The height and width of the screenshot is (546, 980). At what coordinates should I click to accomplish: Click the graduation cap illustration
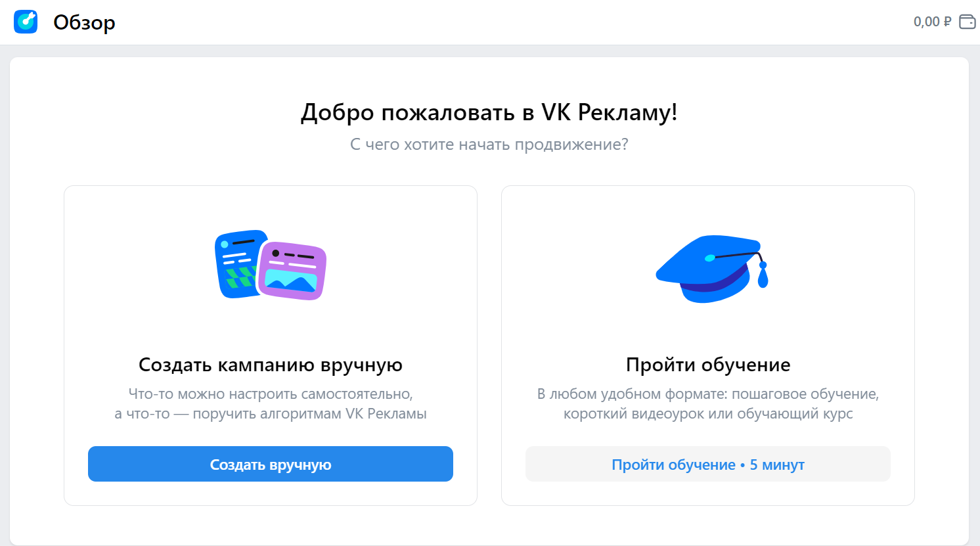[712, 269]
